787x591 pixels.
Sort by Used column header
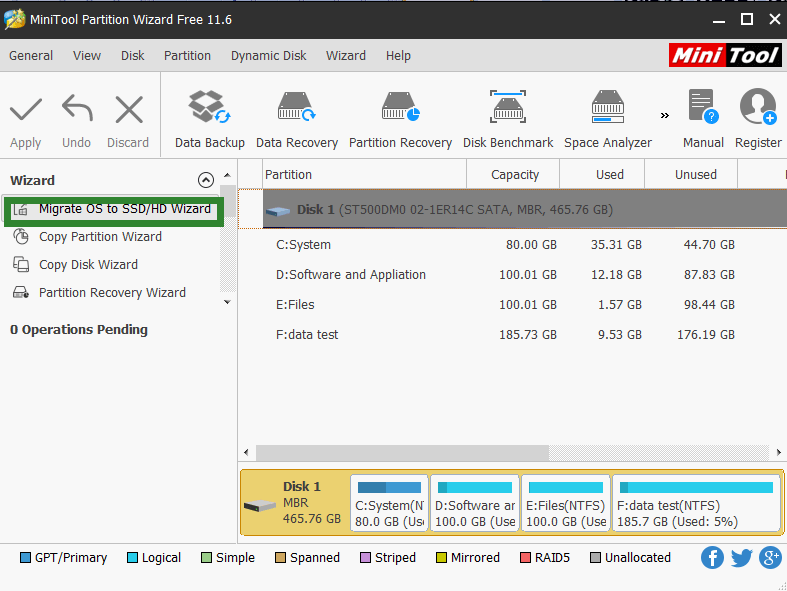tap(602, 174)
